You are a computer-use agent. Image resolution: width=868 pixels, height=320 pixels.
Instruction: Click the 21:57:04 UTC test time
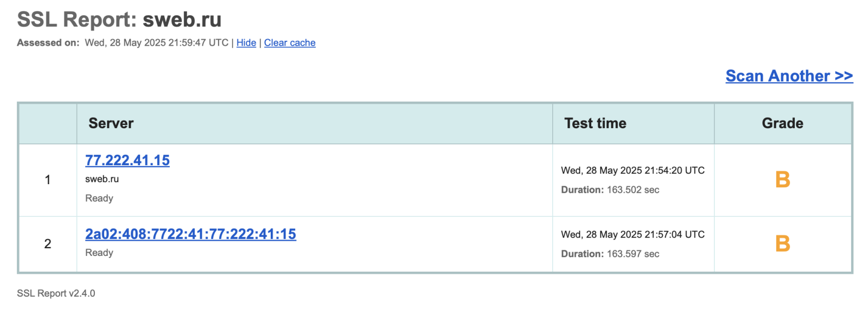point(633,235)
